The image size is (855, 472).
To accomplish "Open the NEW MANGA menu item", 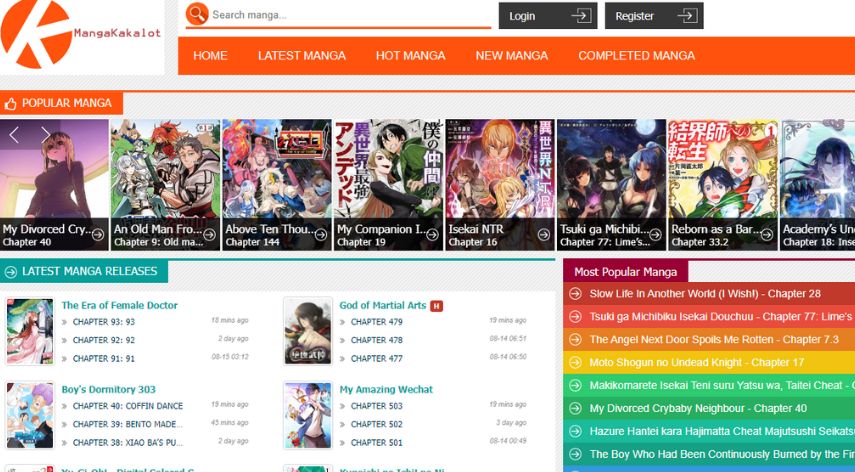I will click(511, 56).
